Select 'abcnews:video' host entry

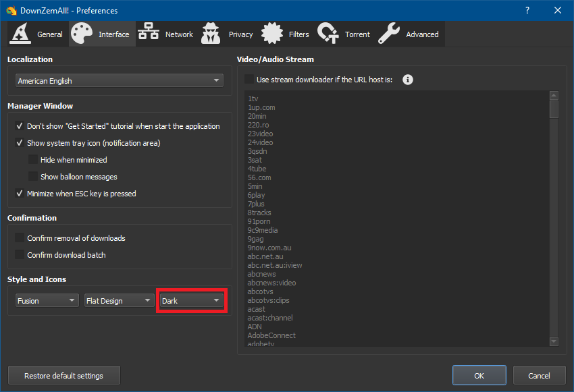[x=271, y=283]
